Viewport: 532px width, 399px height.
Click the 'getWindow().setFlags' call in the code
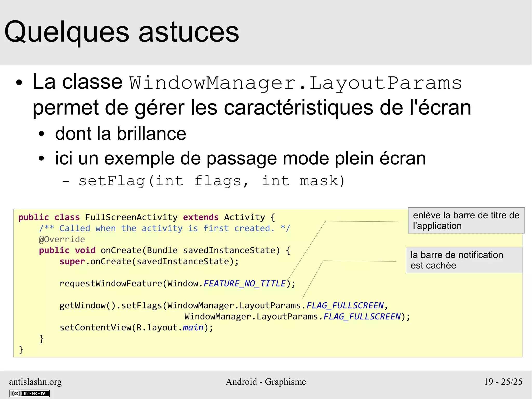point(111,305)
